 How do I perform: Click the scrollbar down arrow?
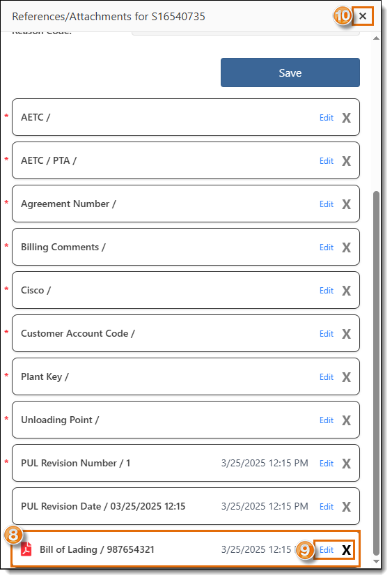[376, 561]
